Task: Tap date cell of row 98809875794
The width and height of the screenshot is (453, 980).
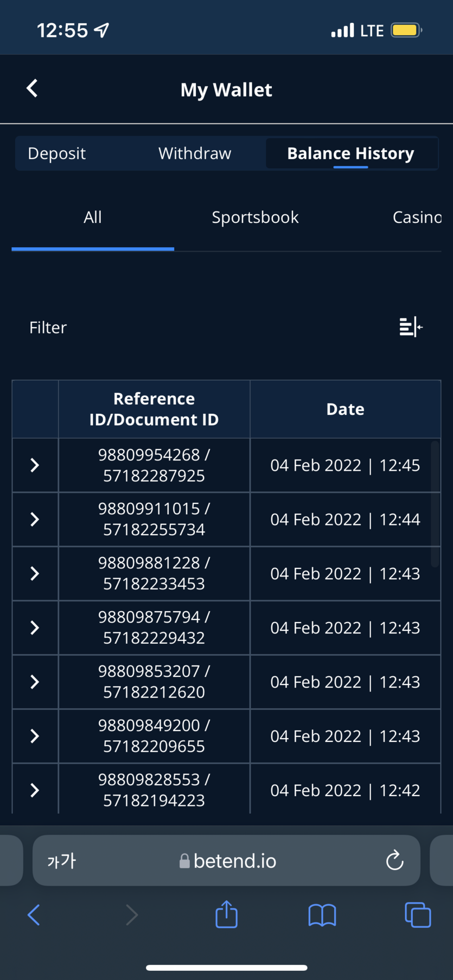Action: pos(345,628)
